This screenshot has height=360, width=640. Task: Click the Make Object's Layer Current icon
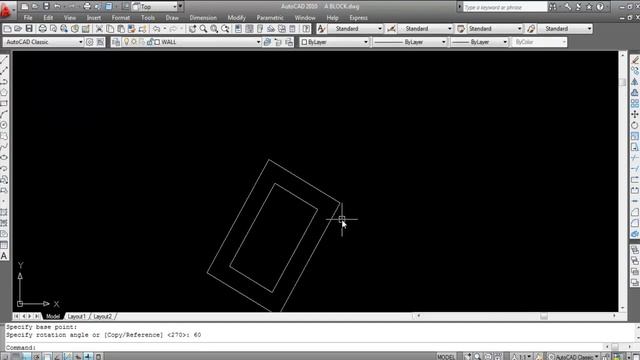click(x=267, y=42)
